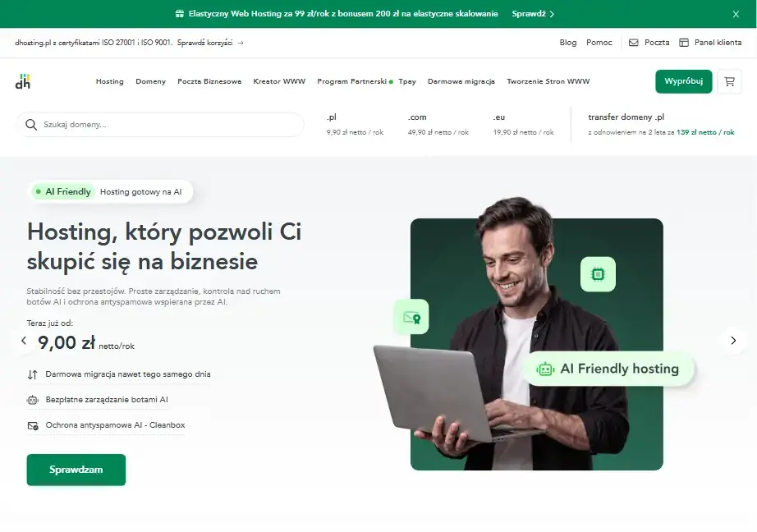Click the hero headline Hosting, który pozwoli Ci
The height and width of the screenshot is (532, 757).
[x=164, y=232]
